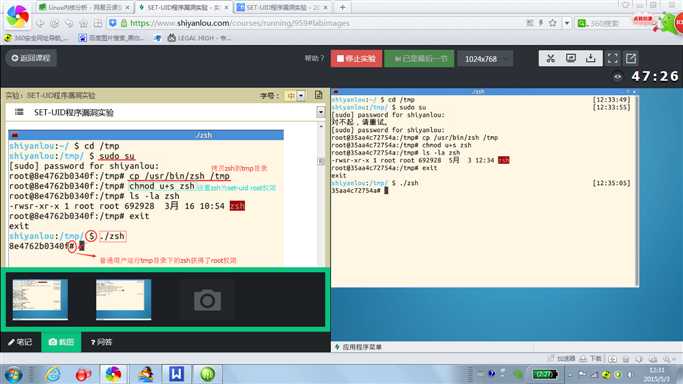Click the taskbar clock and date
Screen dimensions: 683x384
point(657,374)
